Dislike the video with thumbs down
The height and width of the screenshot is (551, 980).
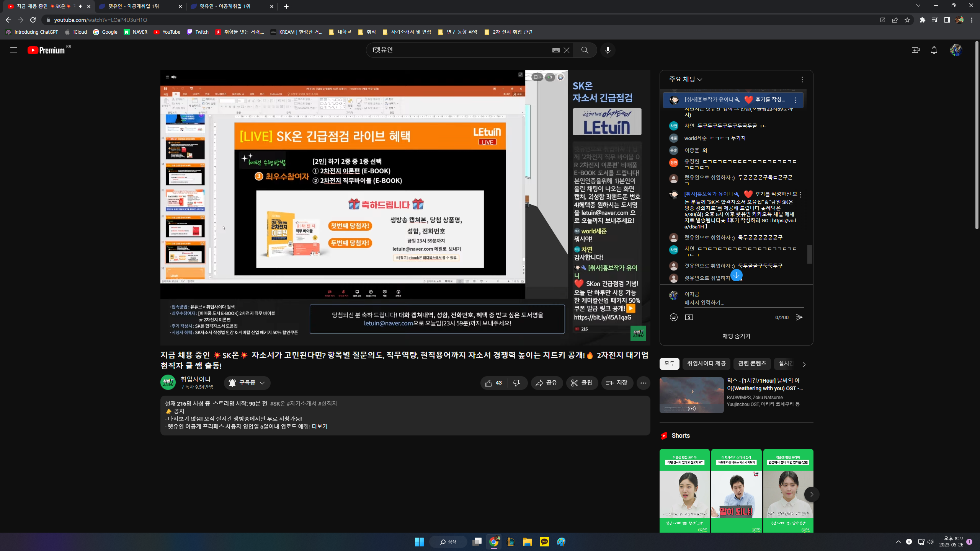517,383
